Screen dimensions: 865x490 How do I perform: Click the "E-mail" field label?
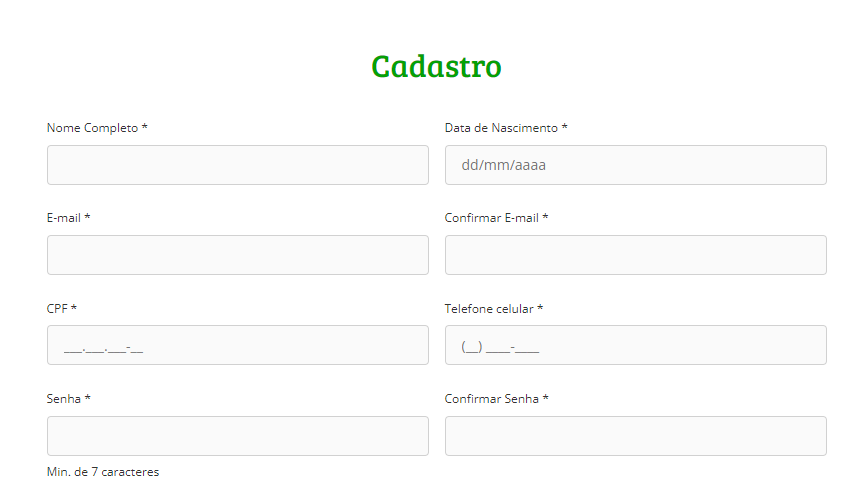[63, 218]
